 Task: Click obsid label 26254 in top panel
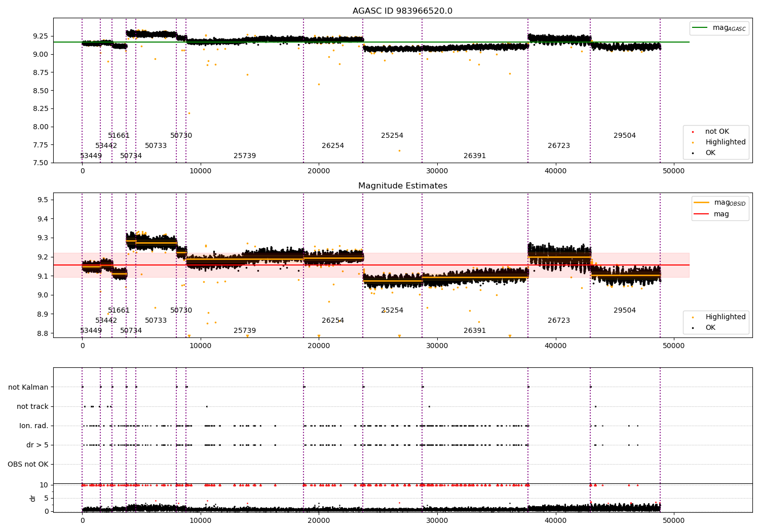tap(333, 146)
